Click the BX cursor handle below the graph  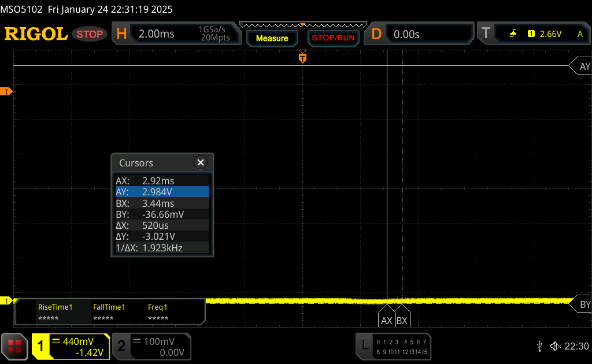(x=402, y=320)
